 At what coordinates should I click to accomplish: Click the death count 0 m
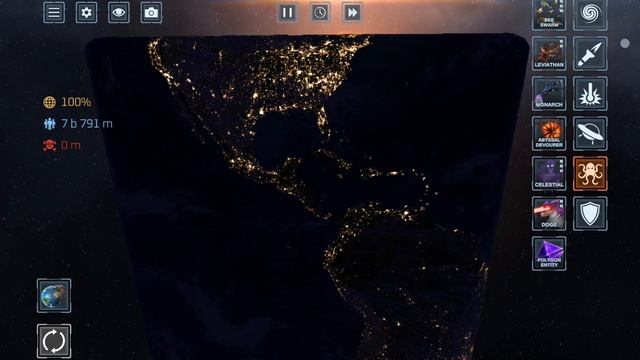(x=62, y=145)
